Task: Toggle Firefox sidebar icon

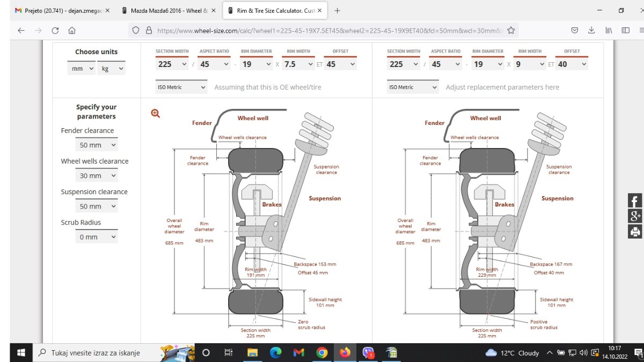Action: (625, 31)
